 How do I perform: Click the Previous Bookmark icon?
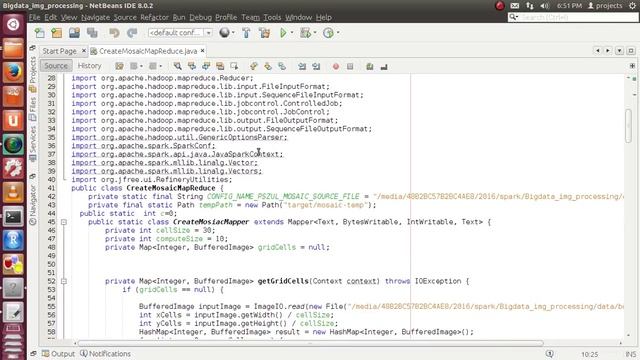pyautogui.click(x=254, y=66)
